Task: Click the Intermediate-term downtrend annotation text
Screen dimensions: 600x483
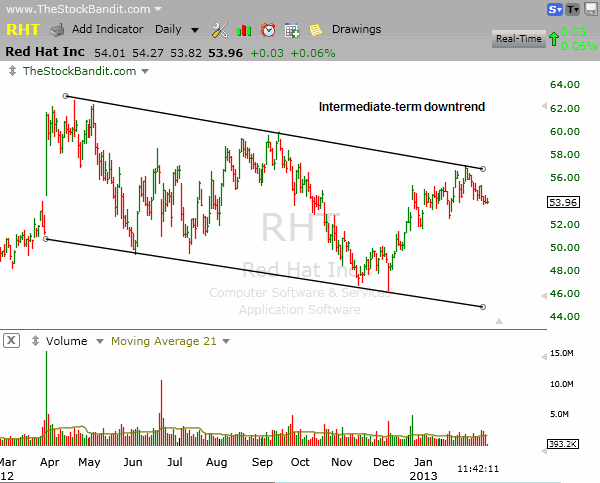Action: point(402,106)
